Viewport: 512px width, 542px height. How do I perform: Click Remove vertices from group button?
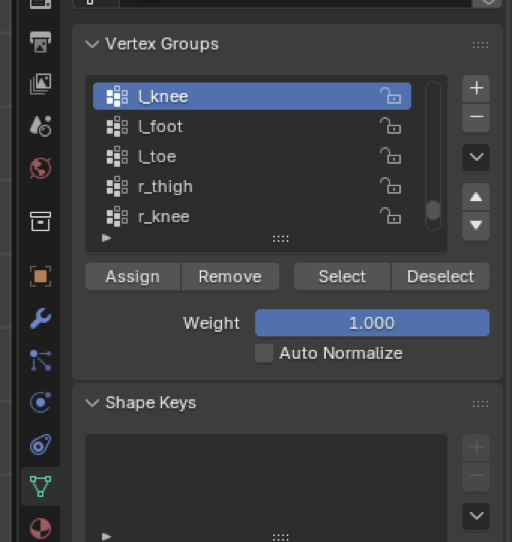click(230, 277)
